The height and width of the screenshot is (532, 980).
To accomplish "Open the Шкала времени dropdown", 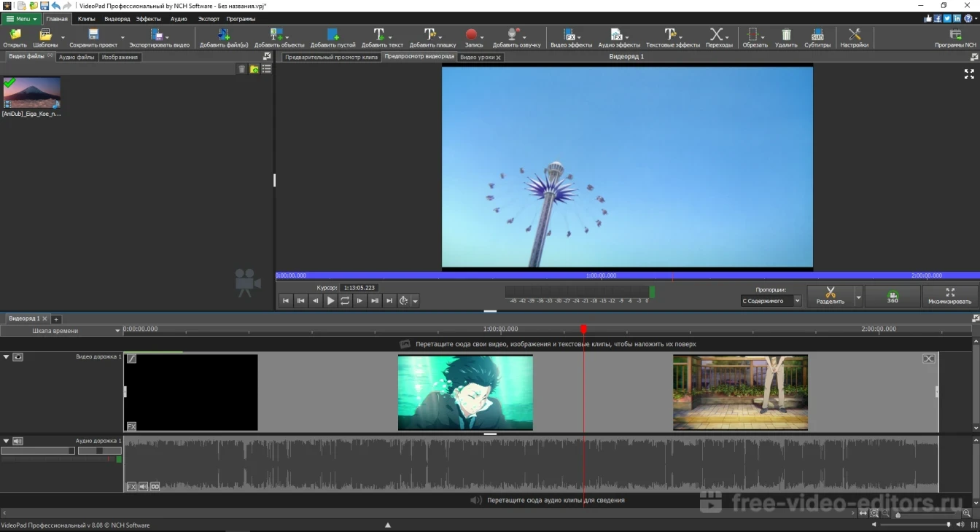I will 117,331.
